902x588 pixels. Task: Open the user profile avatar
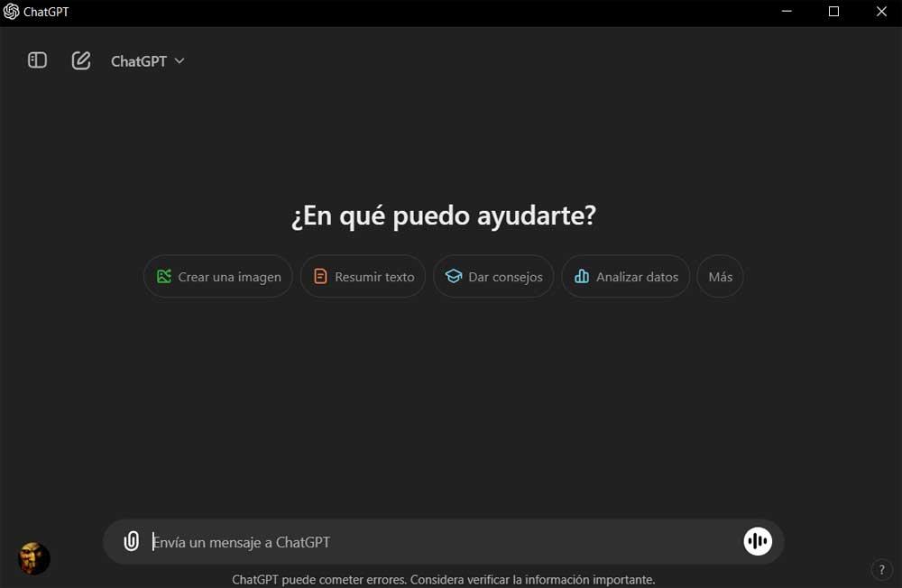coord(34,558)
